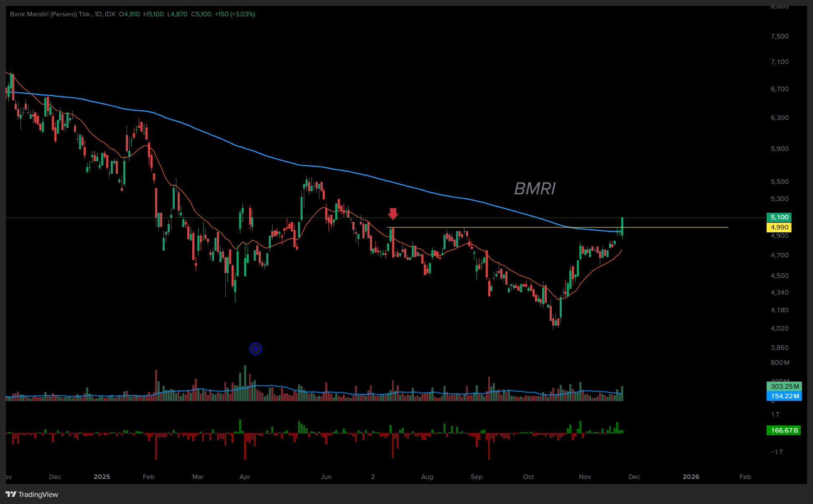The width and height of the screenshot is (813, 504).
Task: Click the 5,900 level on price scale
Action: tap(780, 149)
